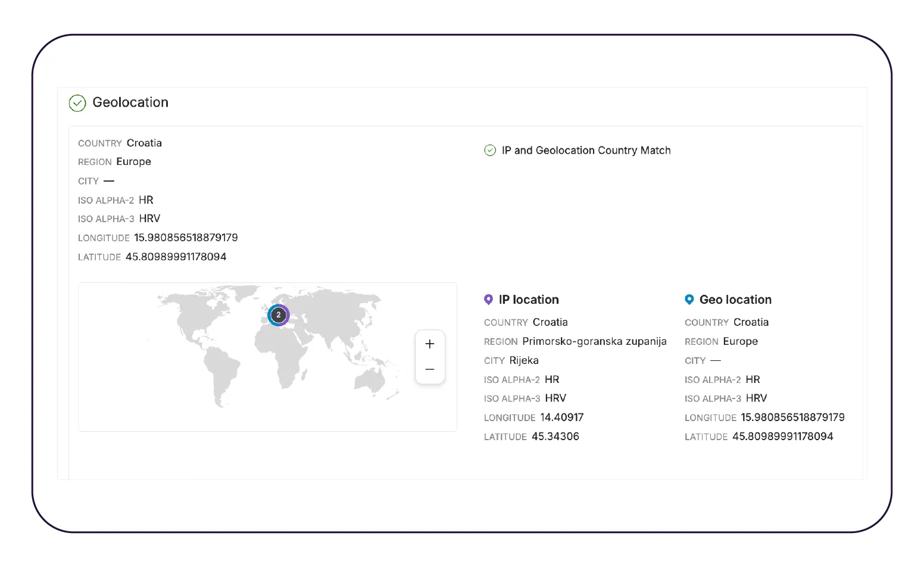Zoom in the map with plus button
The image size is (924, 567).
430,344
